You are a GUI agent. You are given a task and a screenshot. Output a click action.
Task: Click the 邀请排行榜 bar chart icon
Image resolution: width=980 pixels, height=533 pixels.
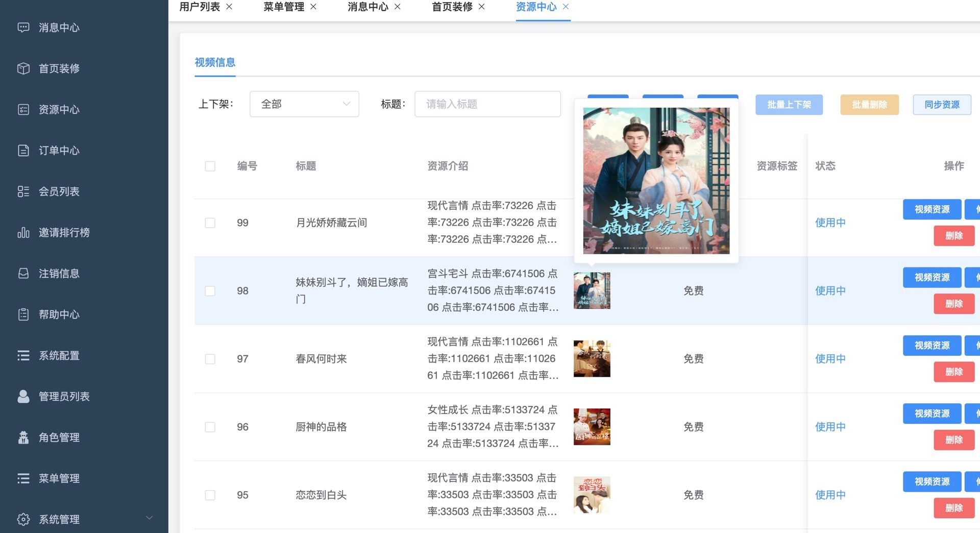23,233
